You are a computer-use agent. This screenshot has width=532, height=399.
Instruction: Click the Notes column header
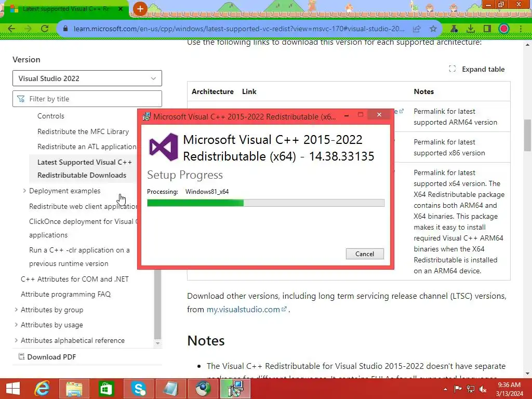[424, 91]
